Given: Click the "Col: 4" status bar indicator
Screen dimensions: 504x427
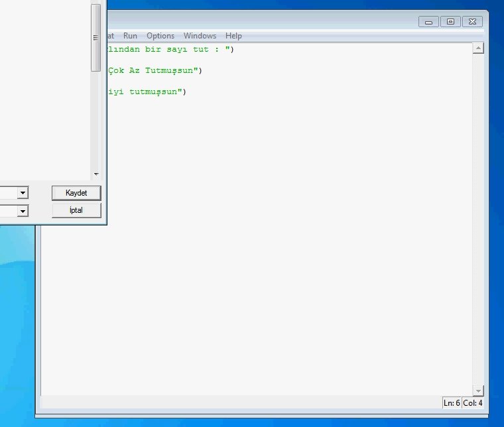Looking at the screenshot, I should pyautogui.click(x=472, y=403).
